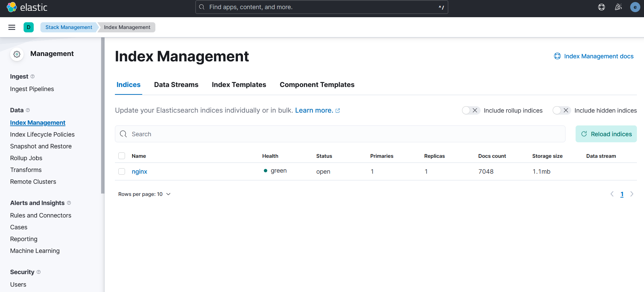The height and width of the screenshot is (292, 644).
Task: Click the Ingest info icon
Action: (33, 77)
